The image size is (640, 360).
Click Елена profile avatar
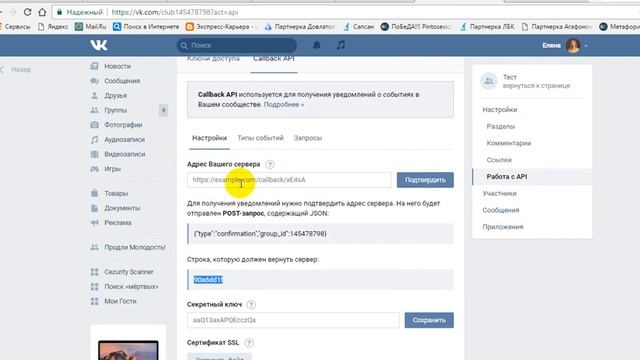coord(573,45)
